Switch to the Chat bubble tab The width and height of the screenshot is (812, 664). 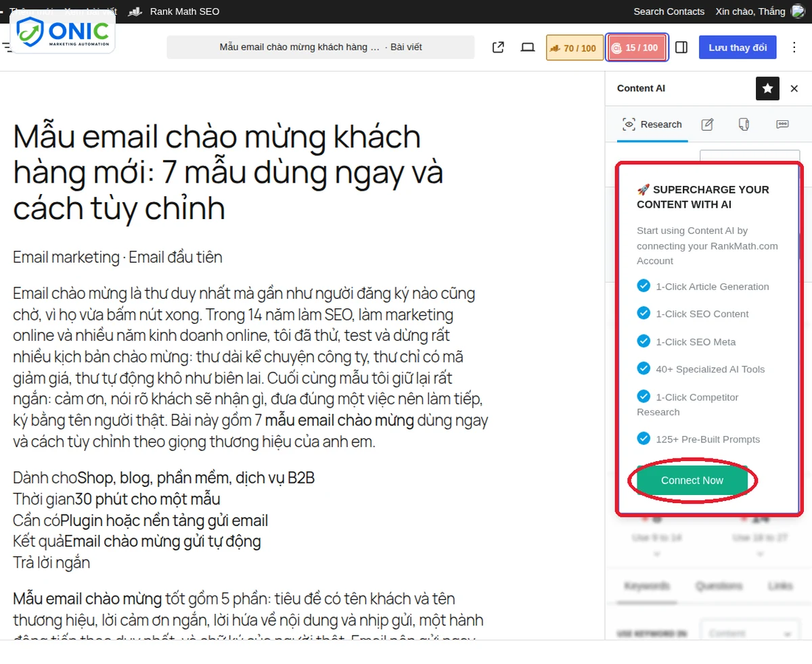[782, 124]
